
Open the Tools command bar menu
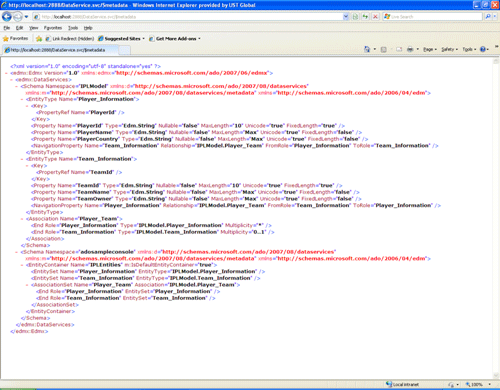(x=469, y=49)
